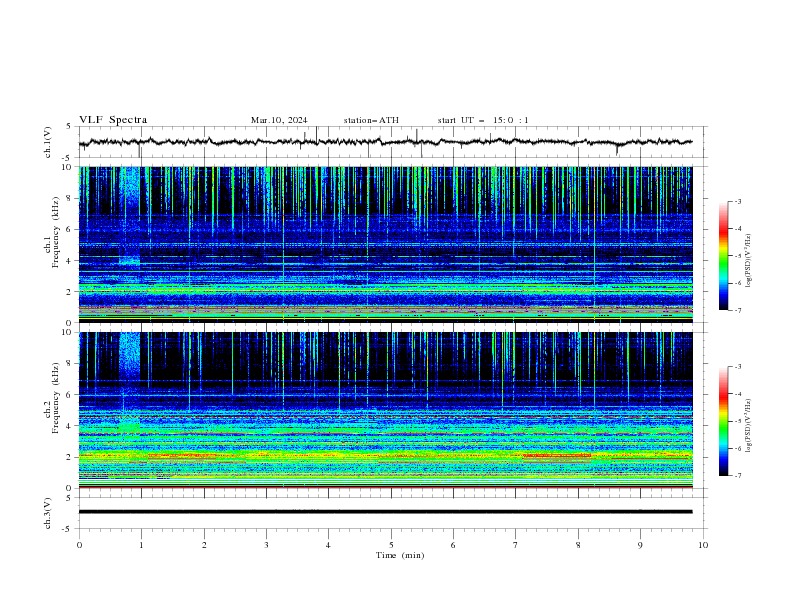Select the "start UT = 15:0 :1" text
This screenshot has height=612, width=792.
pyautogui.click(x=483, y=120)
